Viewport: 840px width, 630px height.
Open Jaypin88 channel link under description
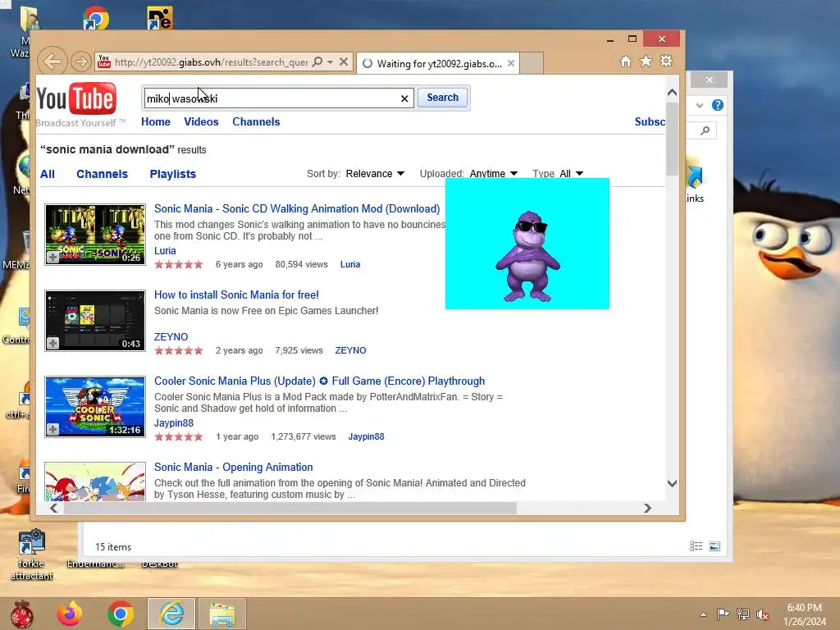(x=174, y=422)
